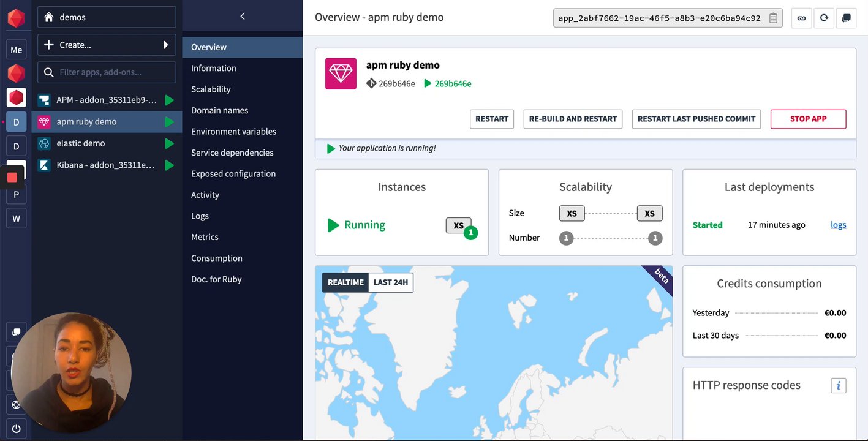Click the APM addon logo icon

(x=44, y=100)
